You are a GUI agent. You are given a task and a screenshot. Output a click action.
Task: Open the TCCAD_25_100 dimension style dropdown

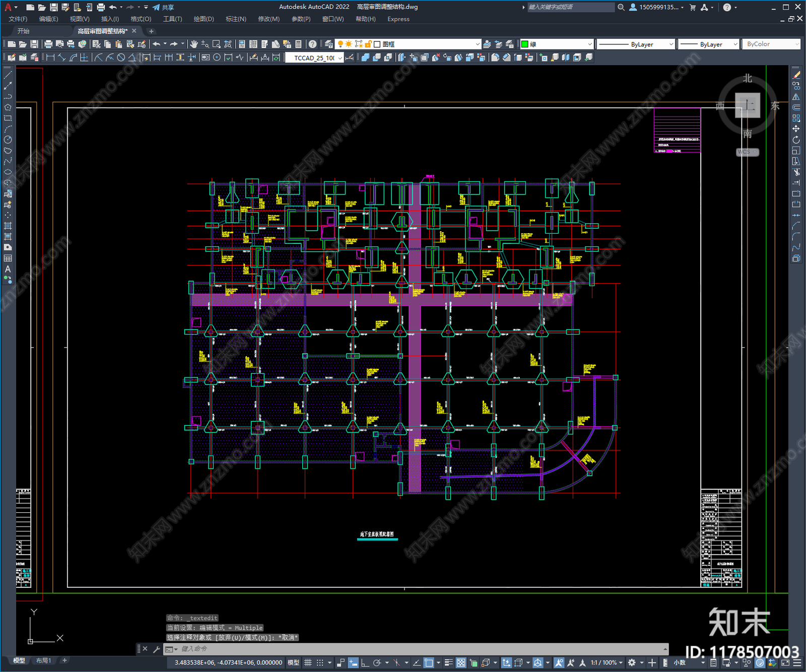pos(314,58)
